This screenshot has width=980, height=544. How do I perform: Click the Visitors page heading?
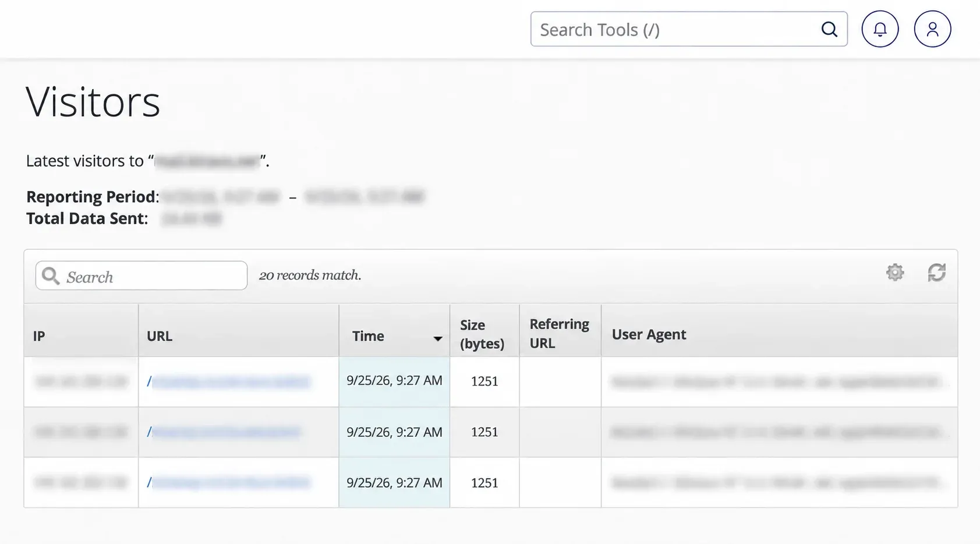[93, 102]
